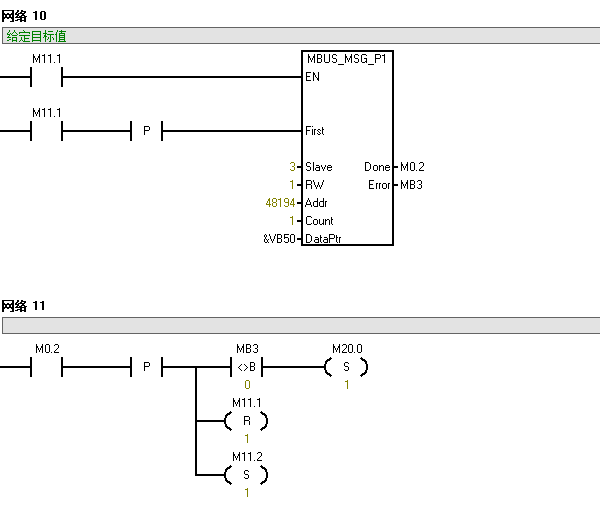This screenshot has height=511, width=600.
Task: Select the positive edge P contact in Network 10
Action: (x=147, y=131)
